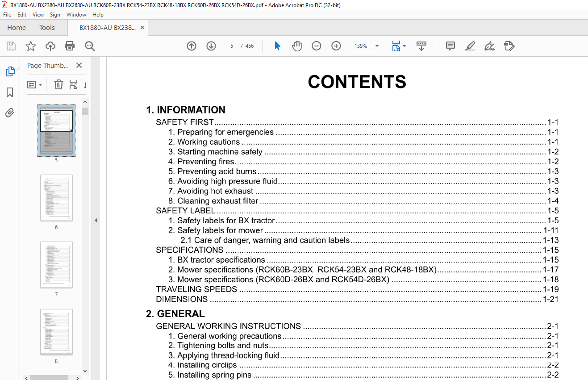Go to the previous page
The height and width of the screenshot is (380, 588).
tap(192, 46)
